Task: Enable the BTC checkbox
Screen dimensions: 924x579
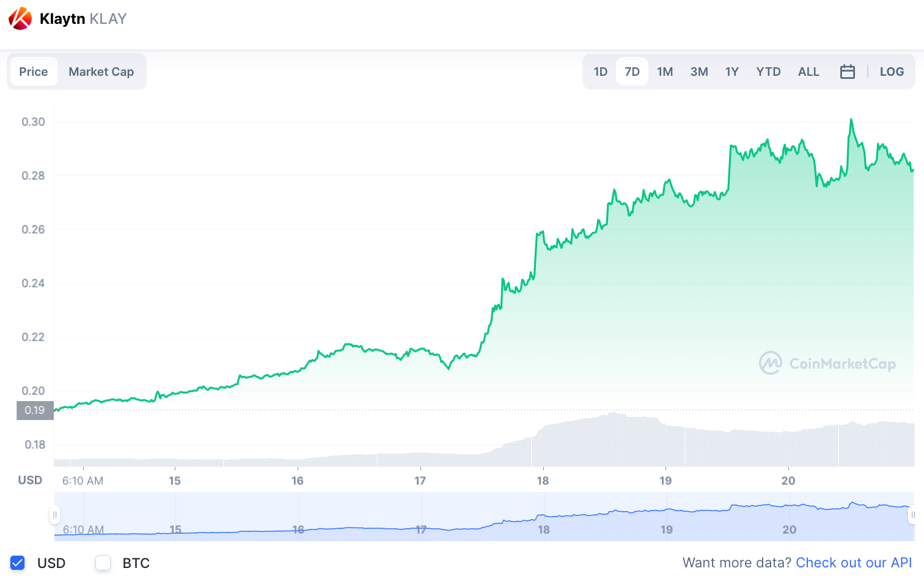Action: (x=103, y=562)
